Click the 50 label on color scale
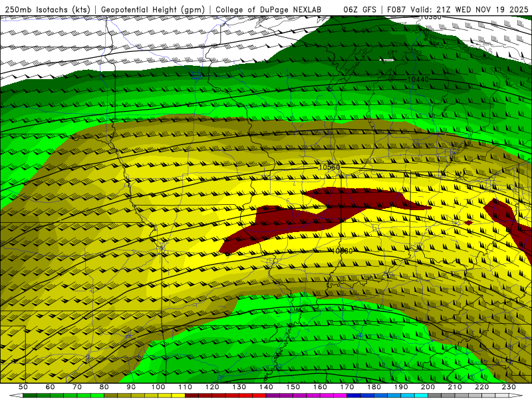This screenshot has width=532, height=399. (x=23, y=387)
